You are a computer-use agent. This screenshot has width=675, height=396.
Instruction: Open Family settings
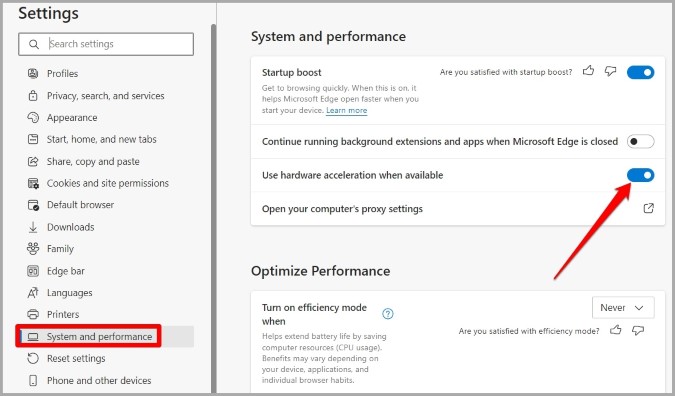(x=60, y=249)
